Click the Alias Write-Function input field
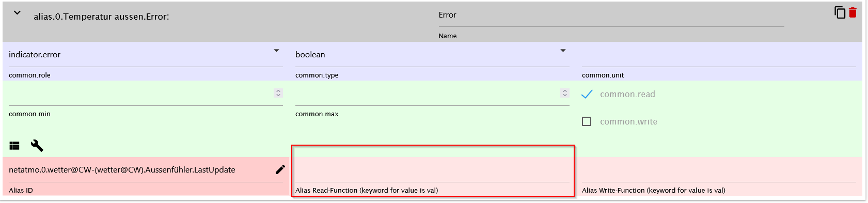 [719, 170]
